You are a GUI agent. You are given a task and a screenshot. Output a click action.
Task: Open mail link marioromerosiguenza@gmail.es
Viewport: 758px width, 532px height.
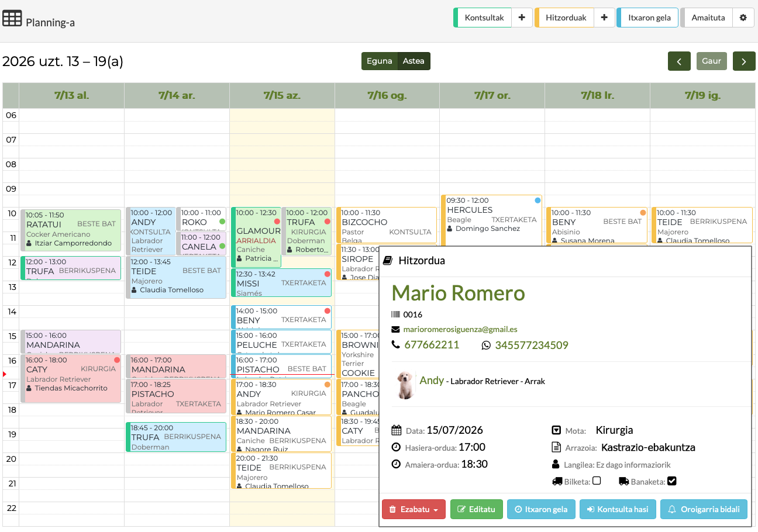click(x=460, y=329)
